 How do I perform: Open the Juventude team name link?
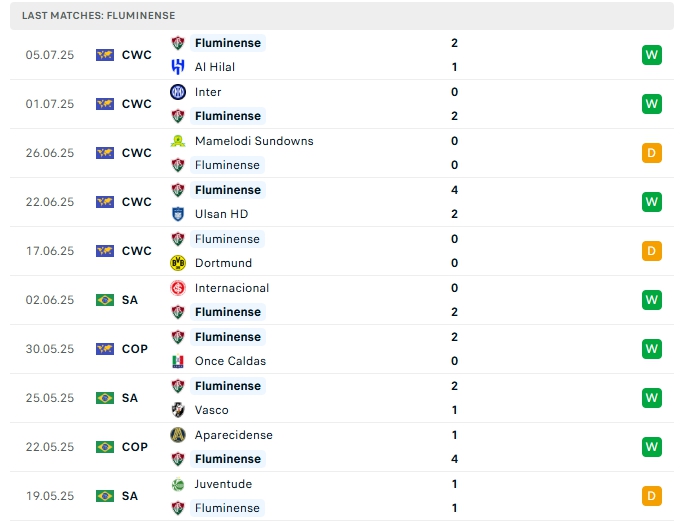coord(224,484)
